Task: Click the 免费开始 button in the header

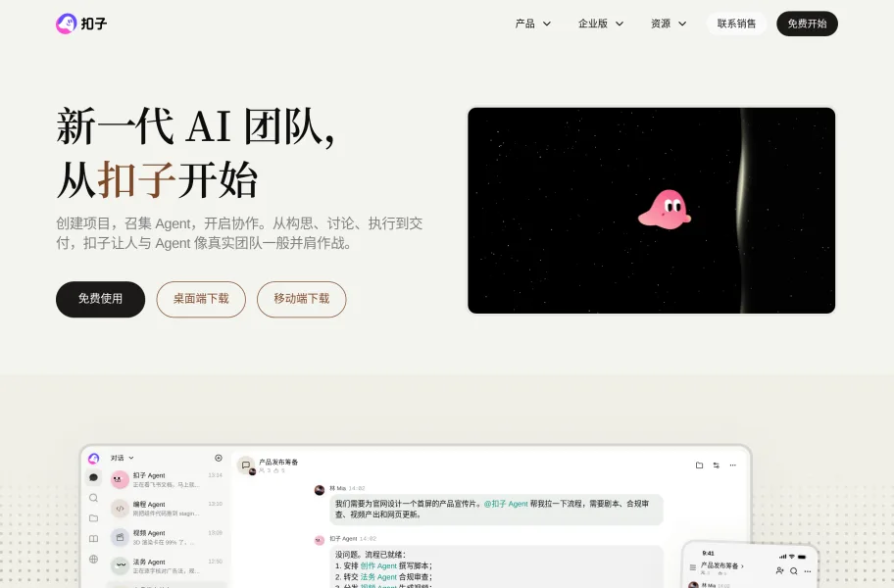Action: (807, 24)
